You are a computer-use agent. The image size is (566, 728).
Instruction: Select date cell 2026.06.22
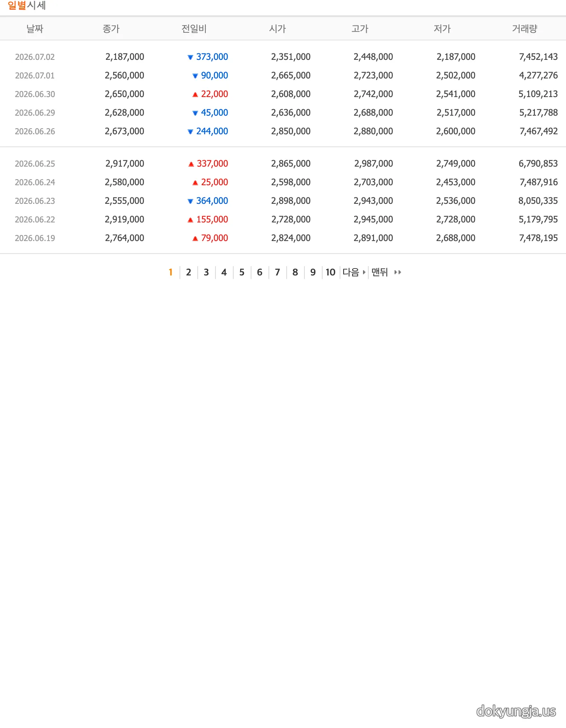tap(35, 220)
